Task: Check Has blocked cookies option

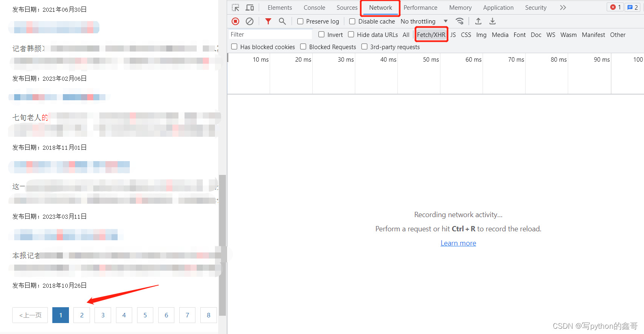Action: click(x=234, y=47)
